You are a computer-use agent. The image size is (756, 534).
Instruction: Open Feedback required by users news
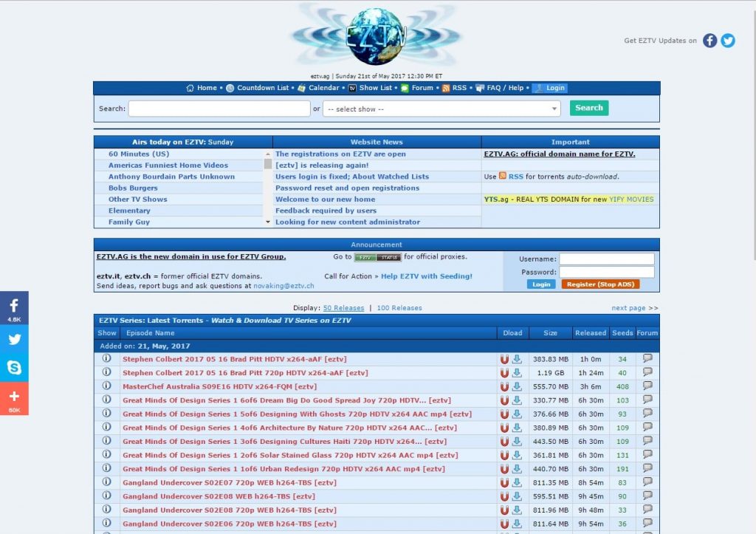coord(326,210)
